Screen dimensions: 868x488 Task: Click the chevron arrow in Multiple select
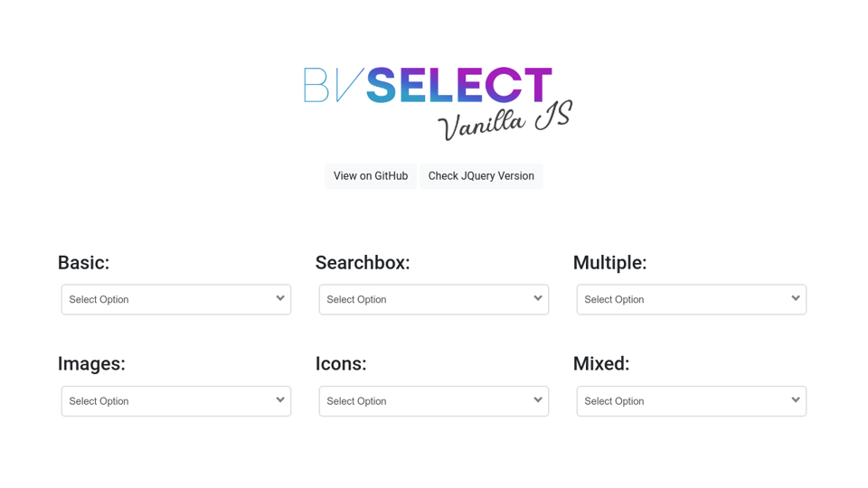[x=796, y=298]
